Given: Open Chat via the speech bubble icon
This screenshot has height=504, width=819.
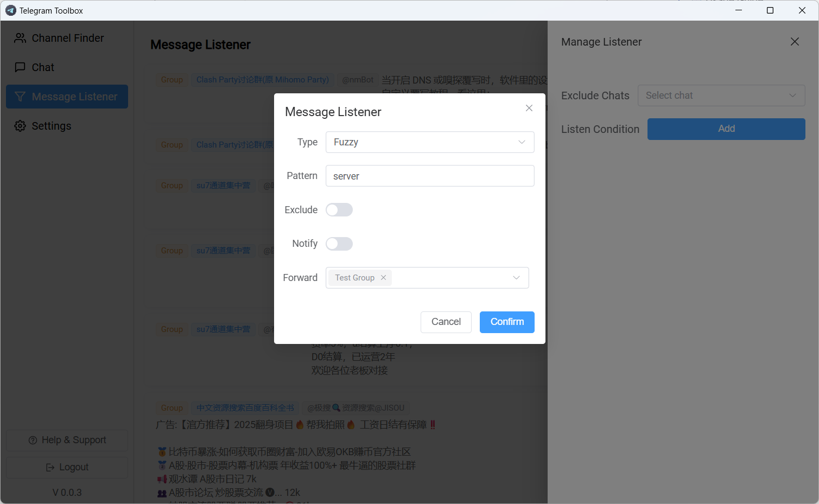Looking at the screenshot, I should tap(20, 67).
